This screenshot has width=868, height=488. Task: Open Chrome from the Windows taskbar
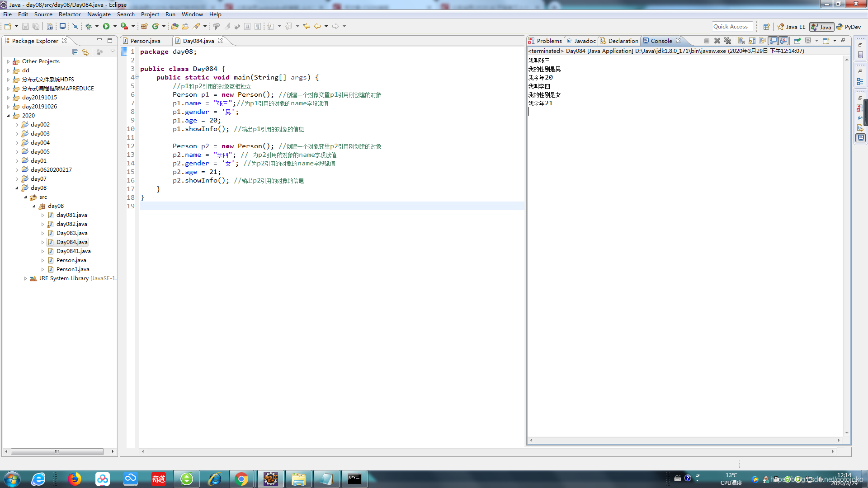point(242,479)
